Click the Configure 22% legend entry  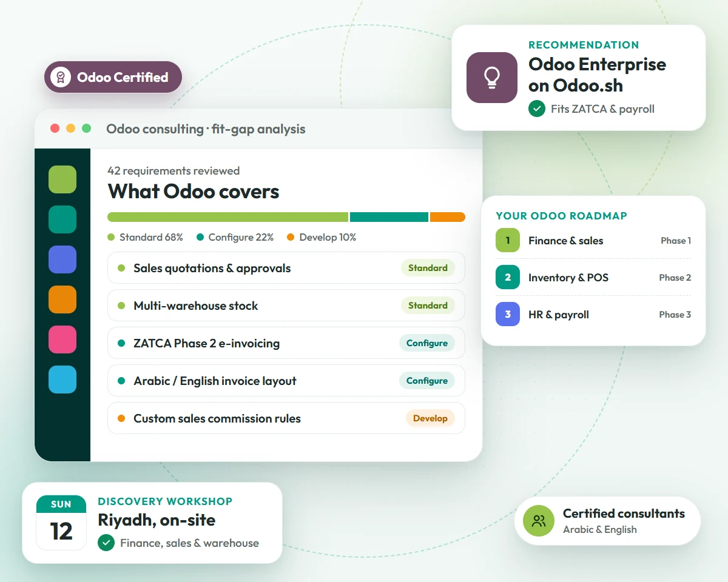pos(235,237)
